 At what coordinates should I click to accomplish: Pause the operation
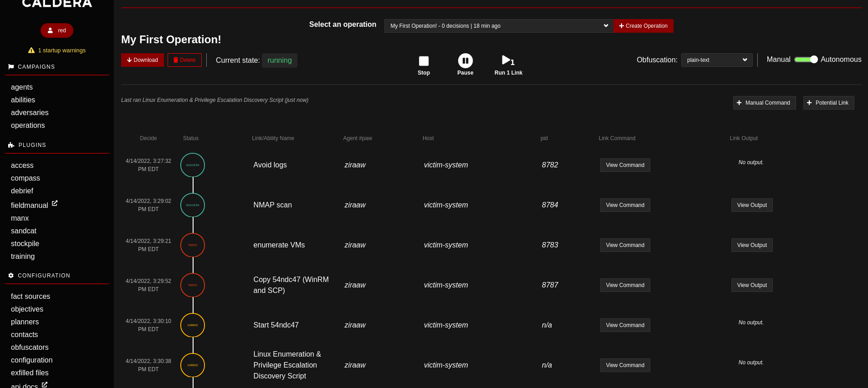(x=465, y=61)
